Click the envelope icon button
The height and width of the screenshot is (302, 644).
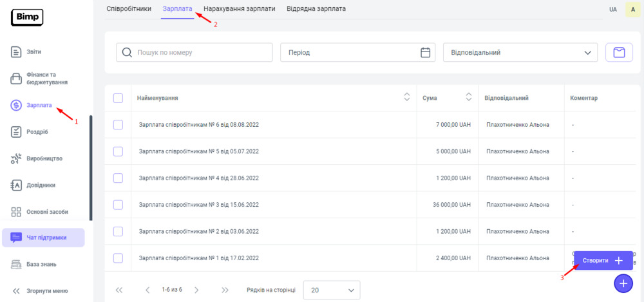click(619, 53)
